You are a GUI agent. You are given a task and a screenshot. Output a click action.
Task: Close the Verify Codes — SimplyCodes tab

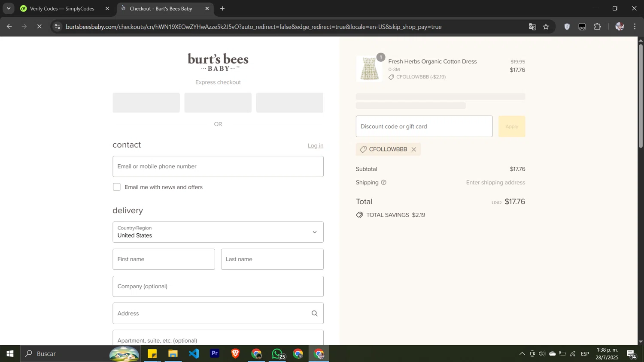point(107,9)
